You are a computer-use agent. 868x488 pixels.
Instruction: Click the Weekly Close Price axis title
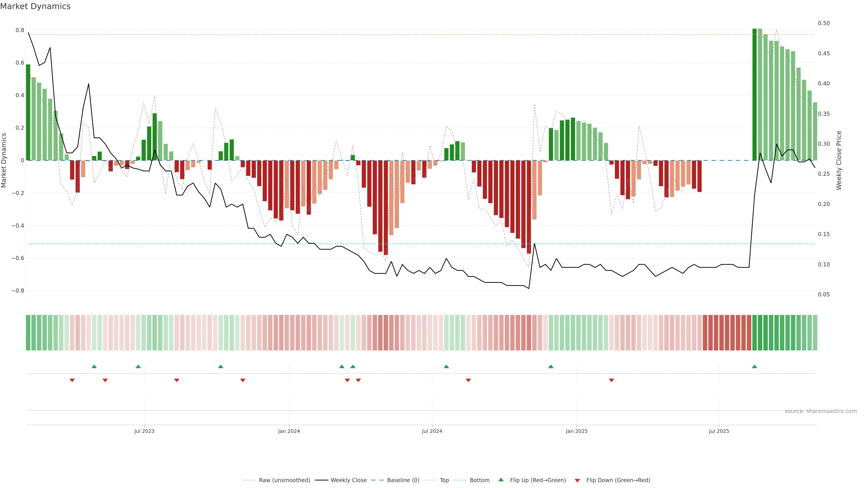(839, 160)
